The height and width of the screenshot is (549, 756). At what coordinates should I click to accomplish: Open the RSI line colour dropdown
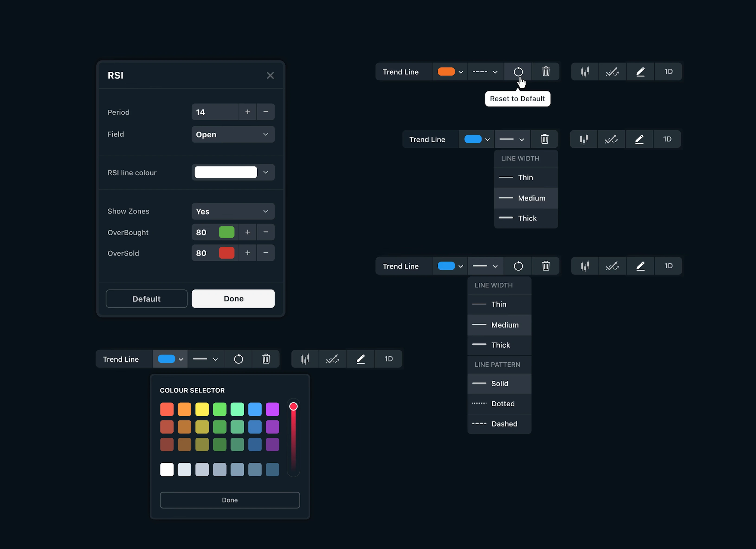266,172
